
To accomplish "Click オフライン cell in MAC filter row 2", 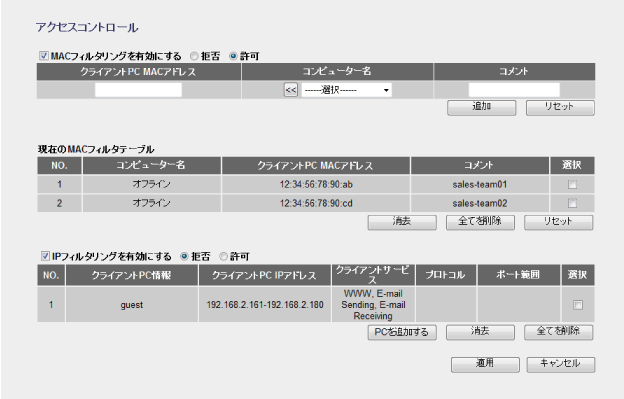I will click(x=152, y=203).
